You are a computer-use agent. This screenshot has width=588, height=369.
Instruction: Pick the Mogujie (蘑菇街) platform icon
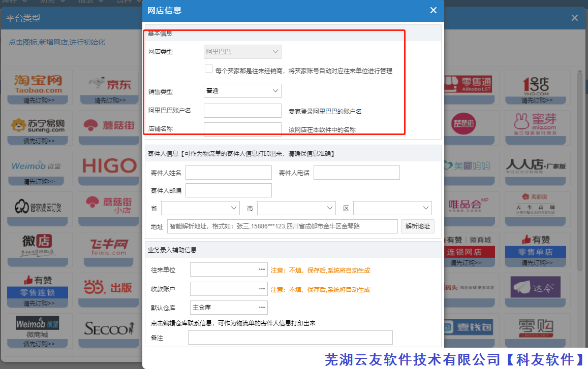109,125
